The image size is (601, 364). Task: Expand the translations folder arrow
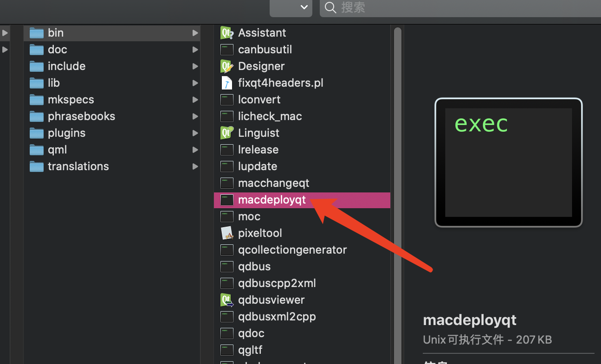(x=195, y=166)
